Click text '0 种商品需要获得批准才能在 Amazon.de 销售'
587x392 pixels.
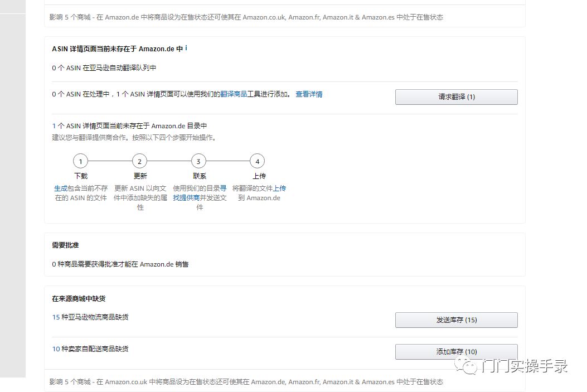click(120, 264)
